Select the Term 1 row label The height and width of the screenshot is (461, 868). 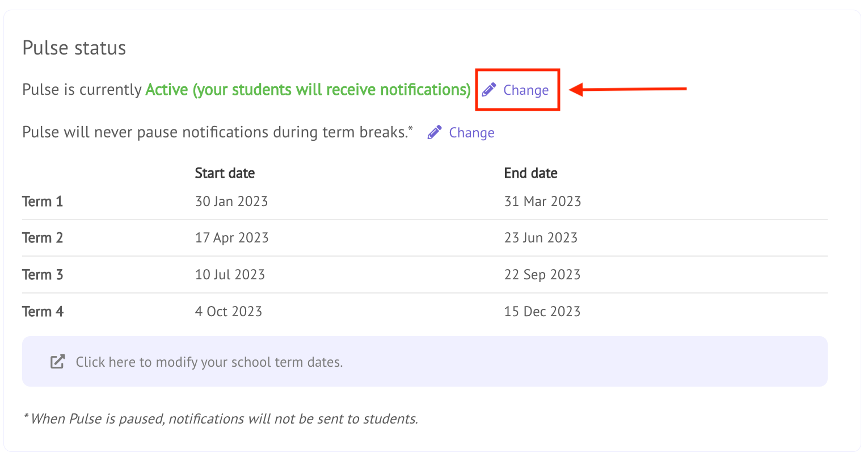(43, 202)
